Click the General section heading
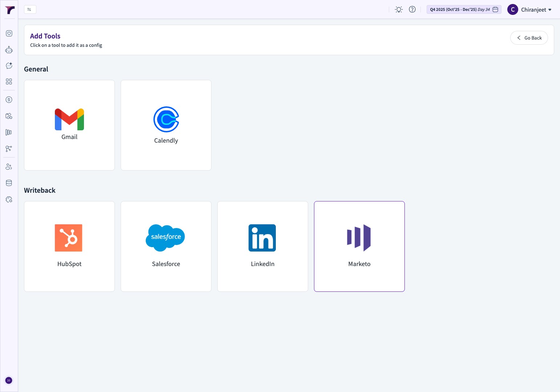 tap(36, 69)
